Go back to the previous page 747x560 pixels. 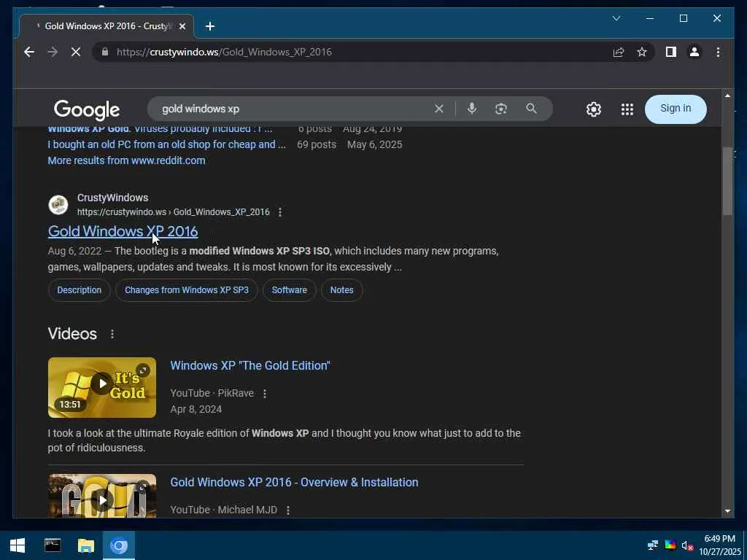click(x=29, y=52)
